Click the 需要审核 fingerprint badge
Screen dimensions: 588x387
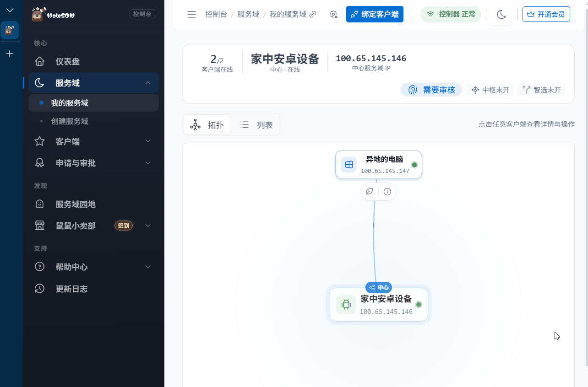tap(431, 90)
